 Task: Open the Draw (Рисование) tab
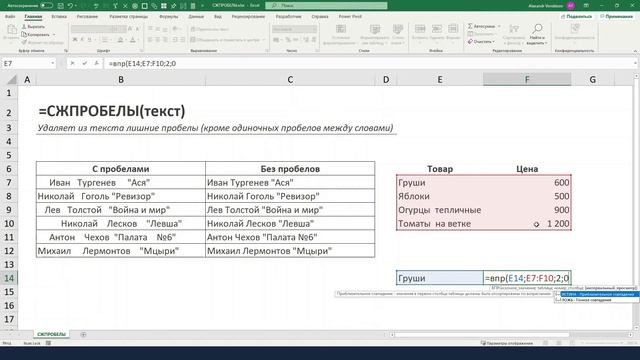tap(87, 17)
